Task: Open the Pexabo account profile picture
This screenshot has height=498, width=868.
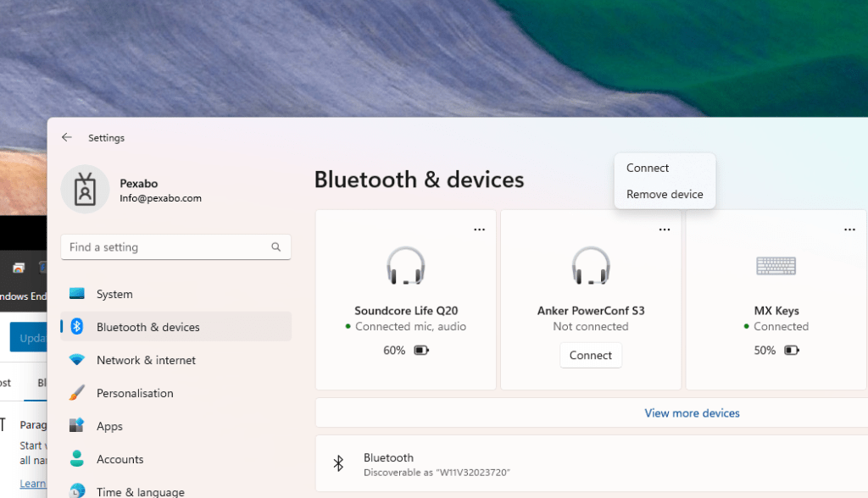Action: coord(85,189)
